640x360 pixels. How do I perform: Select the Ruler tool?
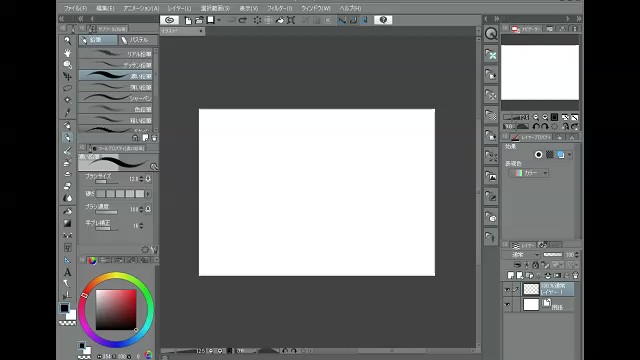[x=67, y=260]
